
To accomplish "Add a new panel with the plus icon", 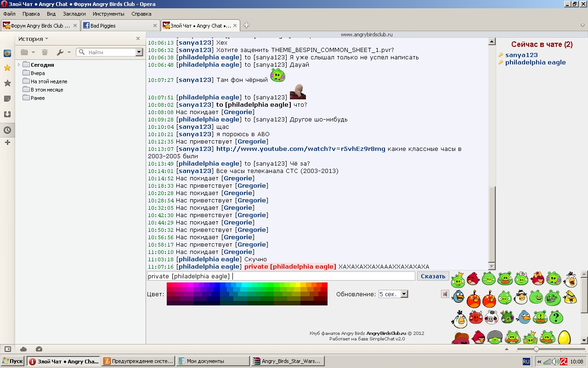I will (x=7, y=143).
